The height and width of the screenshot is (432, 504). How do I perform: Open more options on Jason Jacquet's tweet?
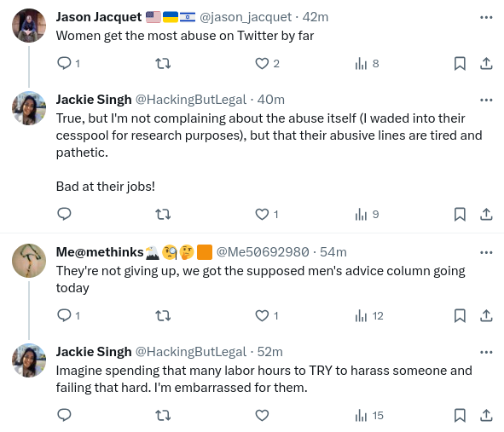click(x=486, y=17)
